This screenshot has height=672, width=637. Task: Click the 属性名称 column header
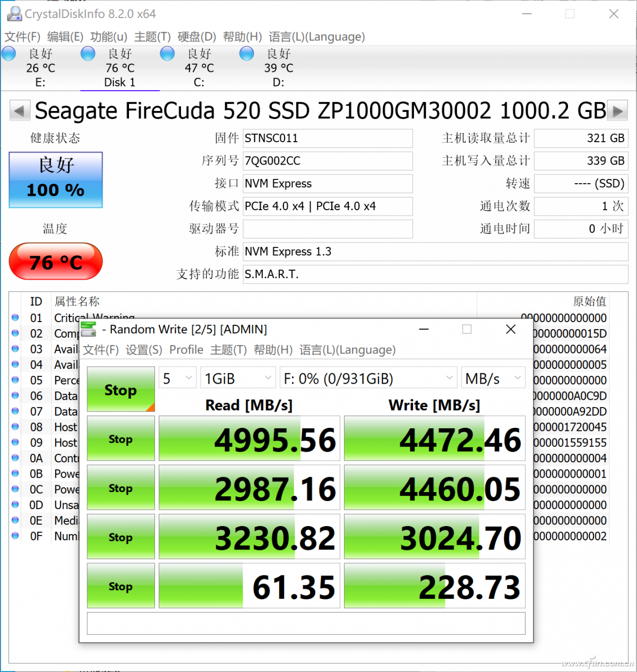click(77, 301)
